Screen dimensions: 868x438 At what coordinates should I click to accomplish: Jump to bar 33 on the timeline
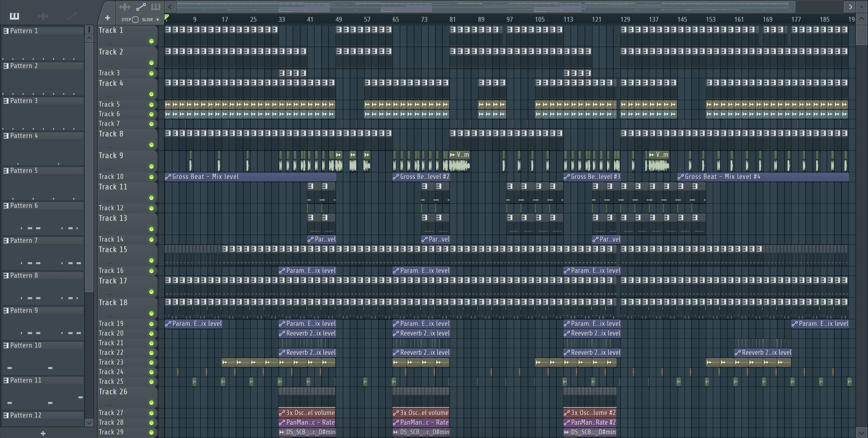[282, 20]
